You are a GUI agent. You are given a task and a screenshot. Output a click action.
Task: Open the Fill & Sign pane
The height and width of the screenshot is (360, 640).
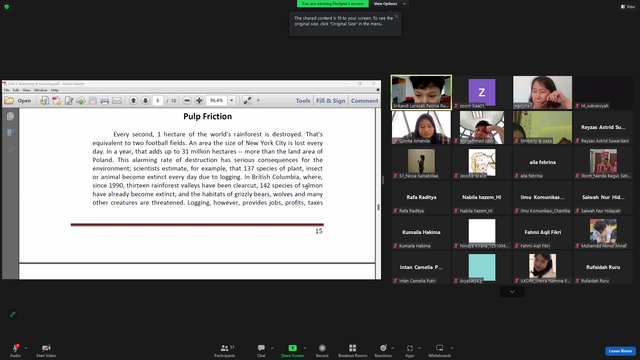tap(331, 100)
